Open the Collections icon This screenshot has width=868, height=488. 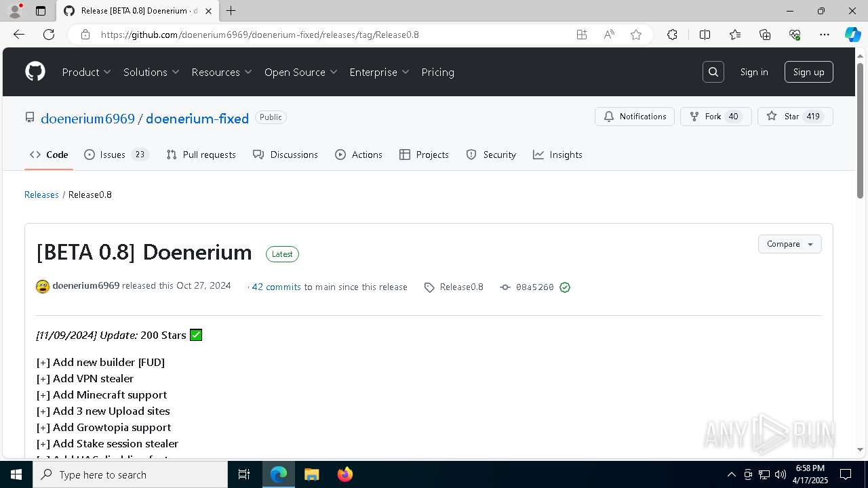[x=765, y=35]
